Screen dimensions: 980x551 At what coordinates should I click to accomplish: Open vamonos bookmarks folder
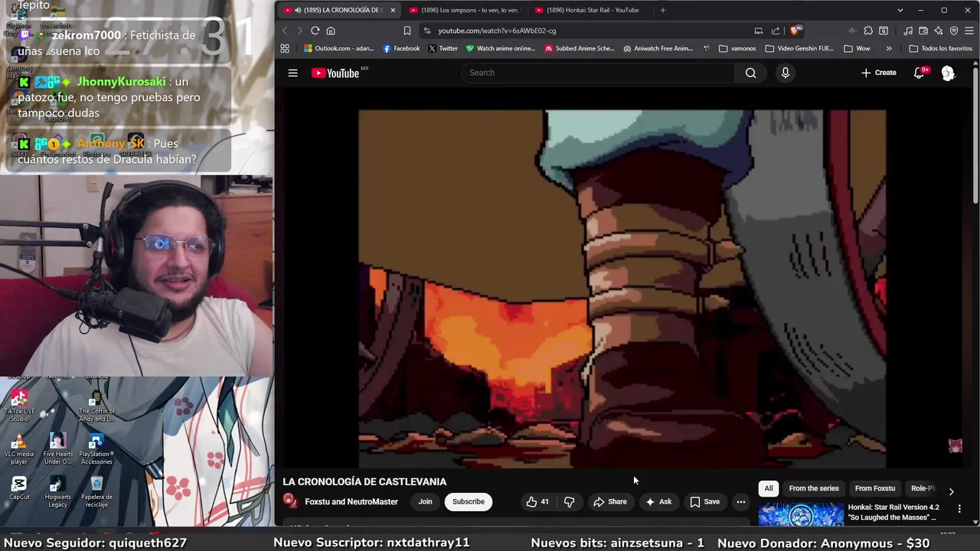[737, 48]
